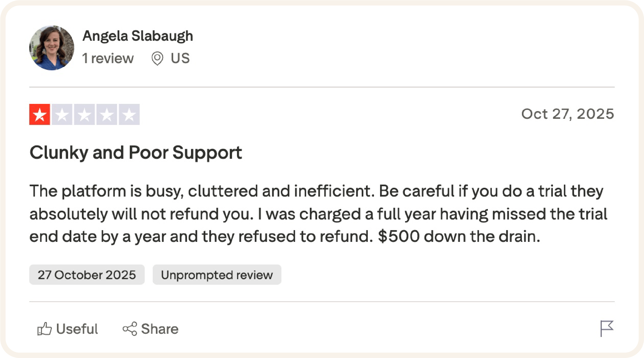Click the US country label

pyautogui.click(x=180, y=58)
